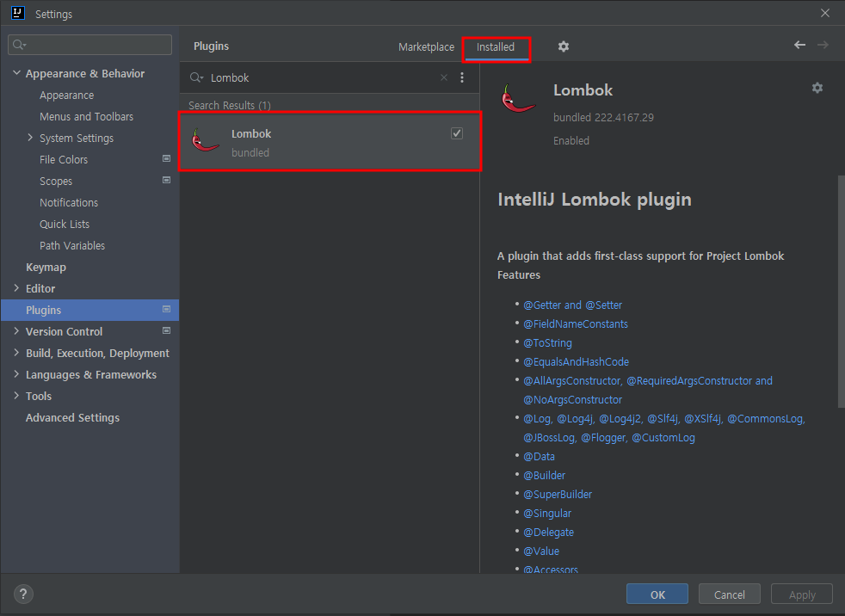Open the @ToString link
The width and height of the screenshot is (845, 616).
pyautogui.click(x=547, y=343)
